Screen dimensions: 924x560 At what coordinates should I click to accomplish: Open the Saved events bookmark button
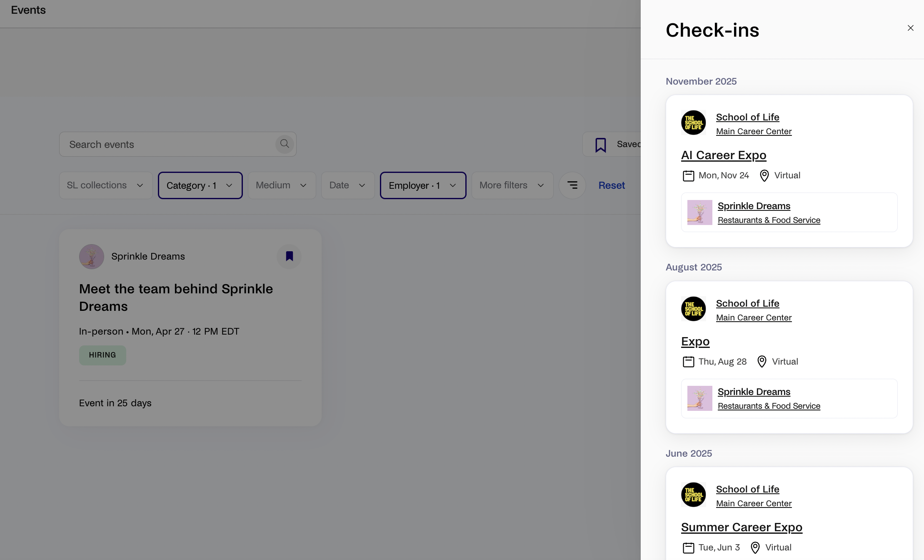point(612,144)
